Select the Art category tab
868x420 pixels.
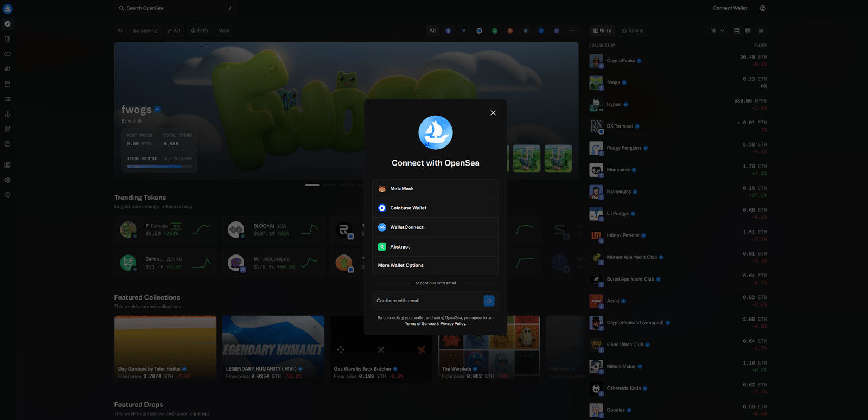coord(174,31)
